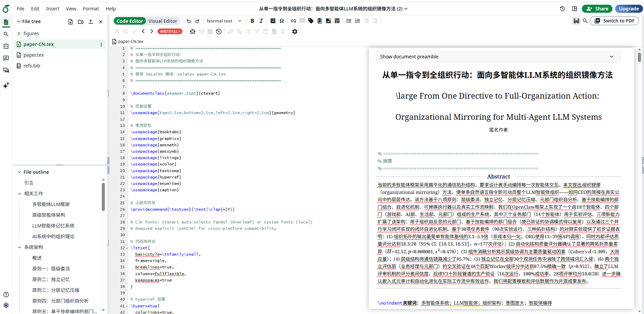Upload a file to the project

coord(91,21)
